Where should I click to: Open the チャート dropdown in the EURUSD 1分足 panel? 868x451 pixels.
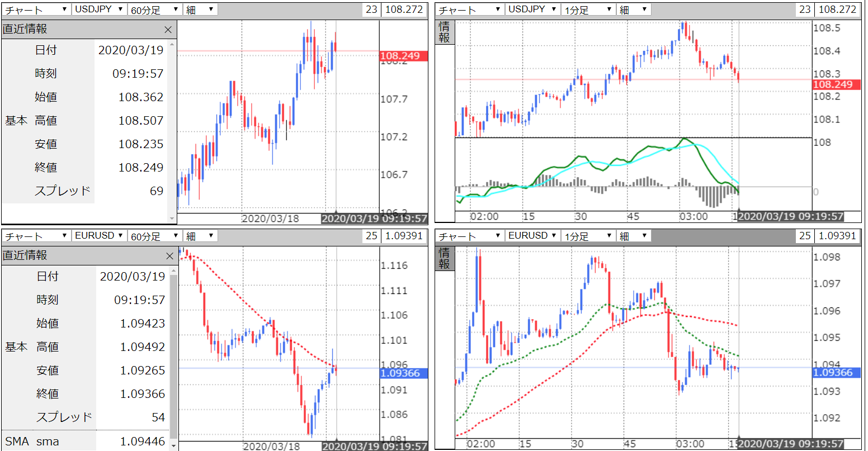(470, 236)
